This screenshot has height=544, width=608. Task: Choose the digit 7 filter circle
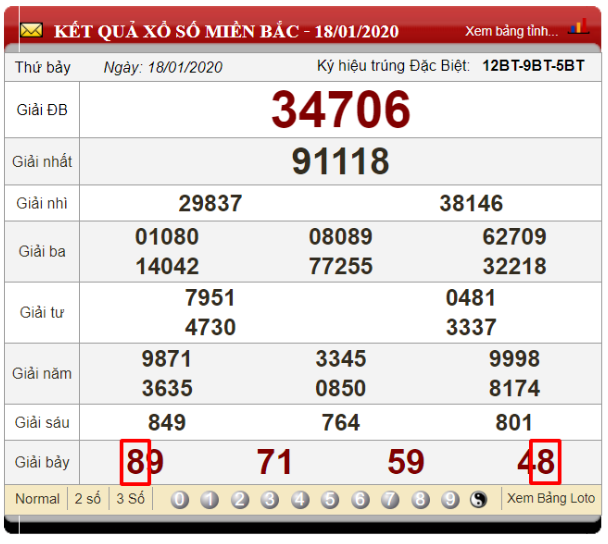(x=390, y=500)
